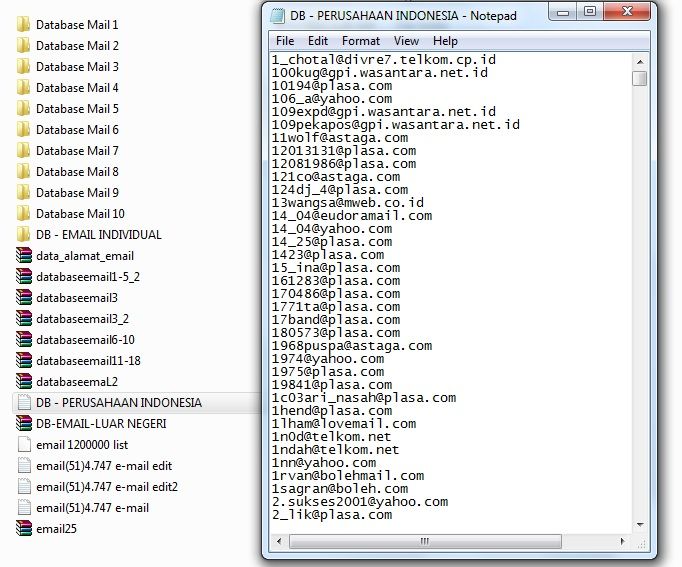This screenshot has width=682, height=567.
Task: Click the Database Mail 6 folder icon
Action: pos(24,130)
